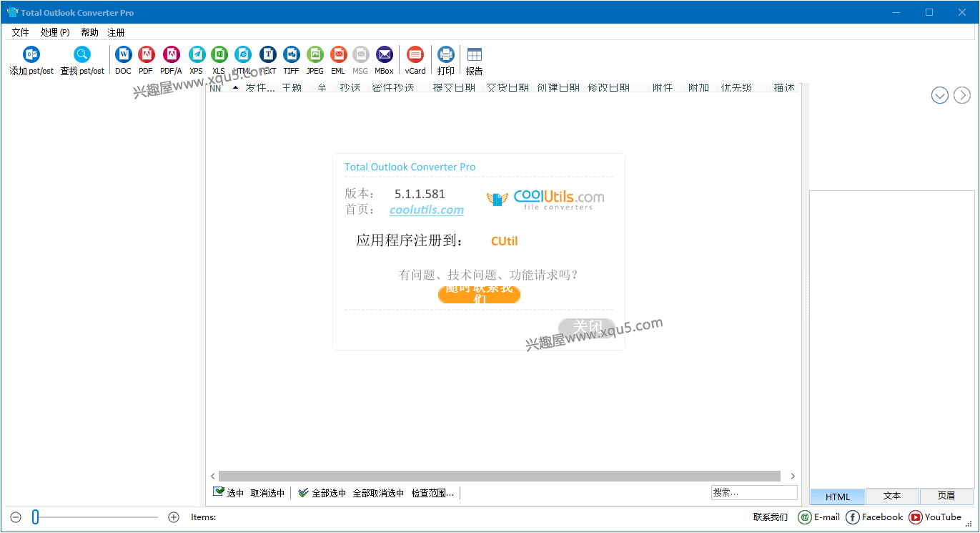Open the YouTube link
This screenshot has height=533, width=980.
[936, 517]
